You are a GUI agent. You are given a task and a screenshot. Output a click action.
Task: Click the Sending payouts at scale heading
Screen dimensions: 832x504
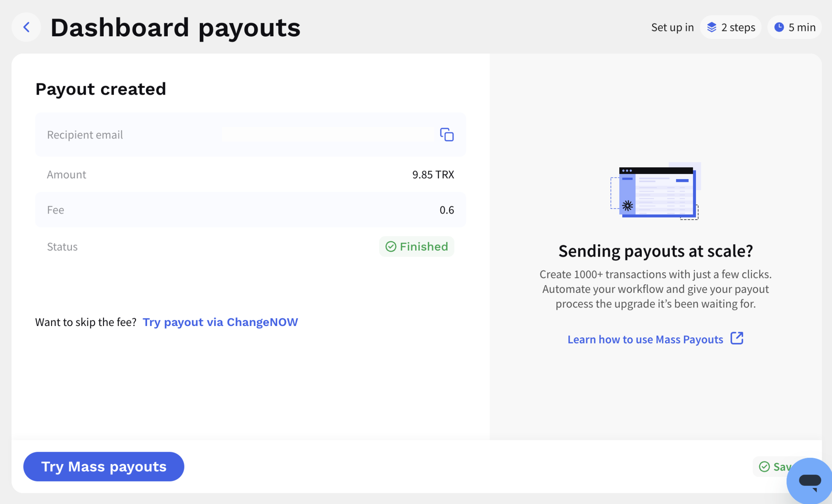pyautogui.click(x=655, y=251)
